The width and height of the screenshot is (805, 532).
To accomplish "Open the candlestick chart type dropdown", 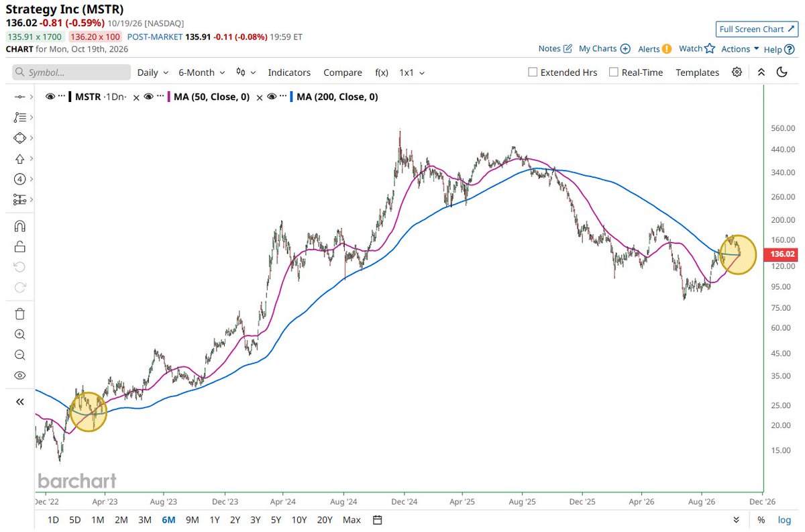I will pyautogui.click(x=246, y=72).
